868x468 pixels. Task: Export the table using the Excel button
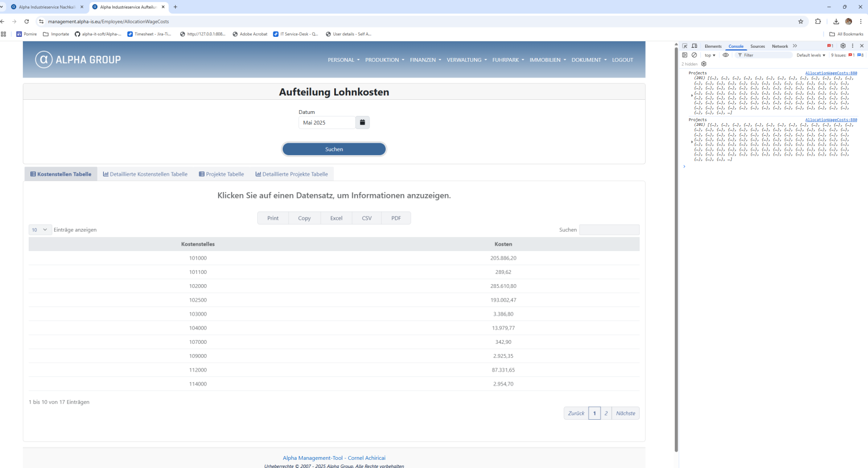336,218
